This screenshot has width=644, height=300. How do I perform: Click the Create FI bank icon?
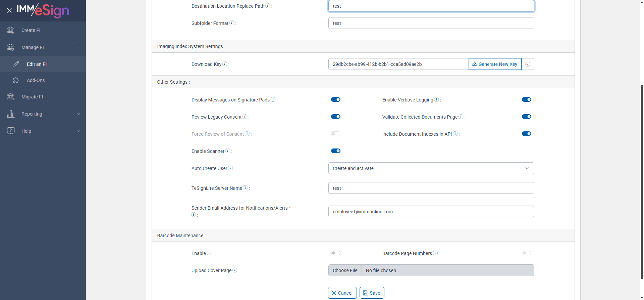11,30
